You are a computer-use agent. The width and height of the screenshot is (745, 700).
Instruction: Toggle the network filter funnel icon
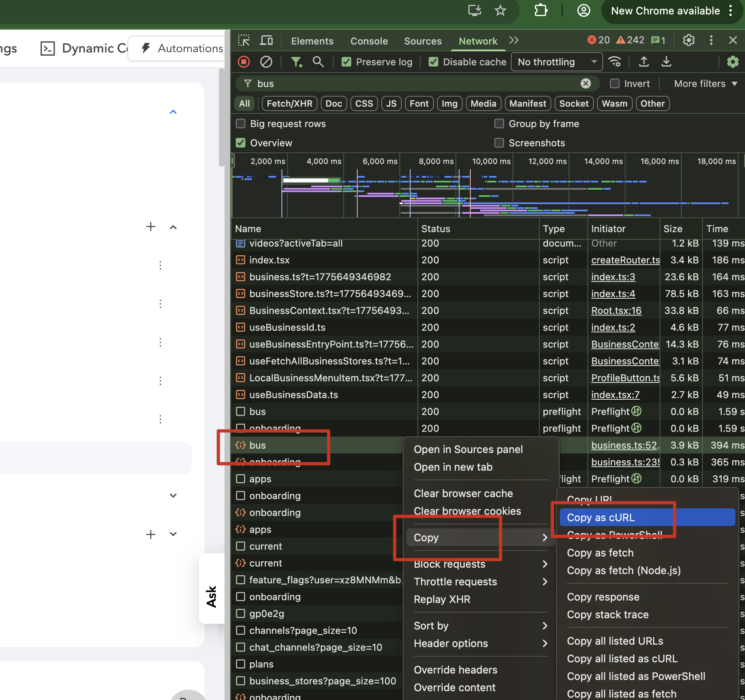(x=296, y=62)
